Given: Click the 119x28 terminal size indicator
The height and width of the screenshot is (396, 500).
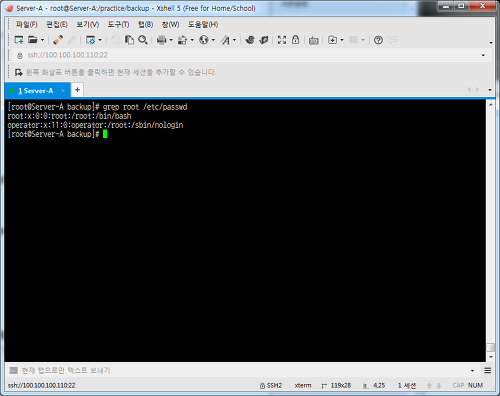Looking at the screenshot, I should 336,386.
